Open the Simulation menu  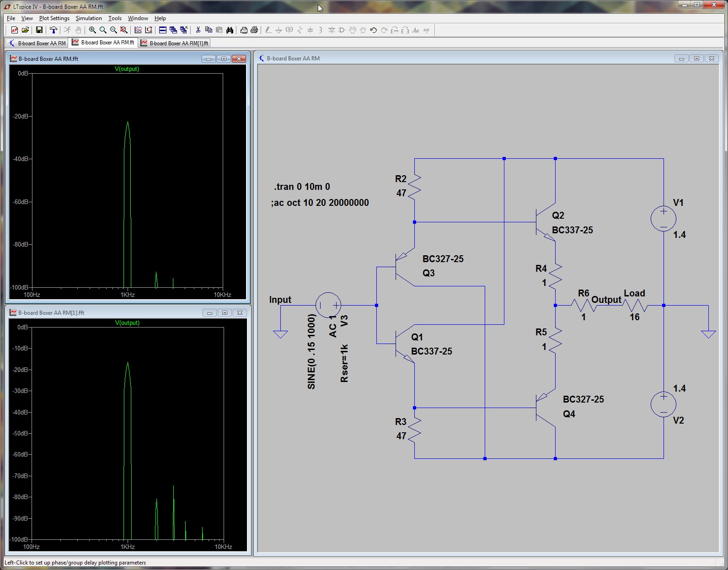click(89, 18)
